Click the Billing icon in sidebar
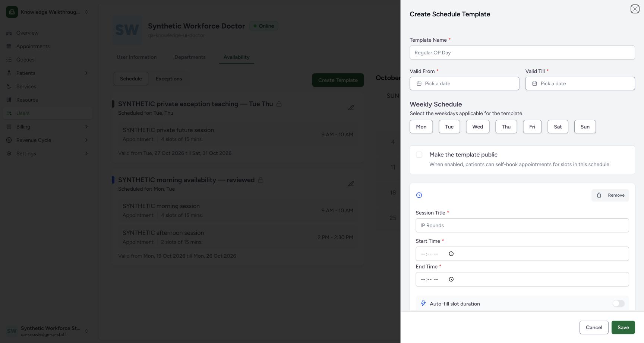644x343 pixels. click(9, 127)
